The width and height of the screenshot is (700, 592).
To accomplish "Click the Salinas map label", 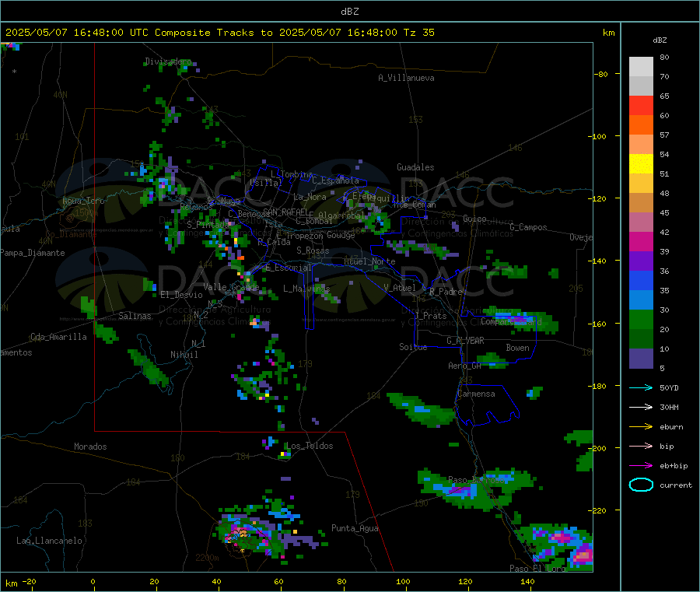I will point(135,316).
